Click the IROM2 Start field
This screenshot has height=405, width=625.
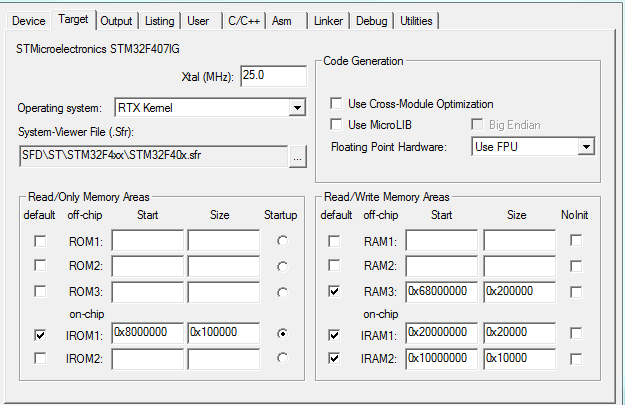click(147, 359)
